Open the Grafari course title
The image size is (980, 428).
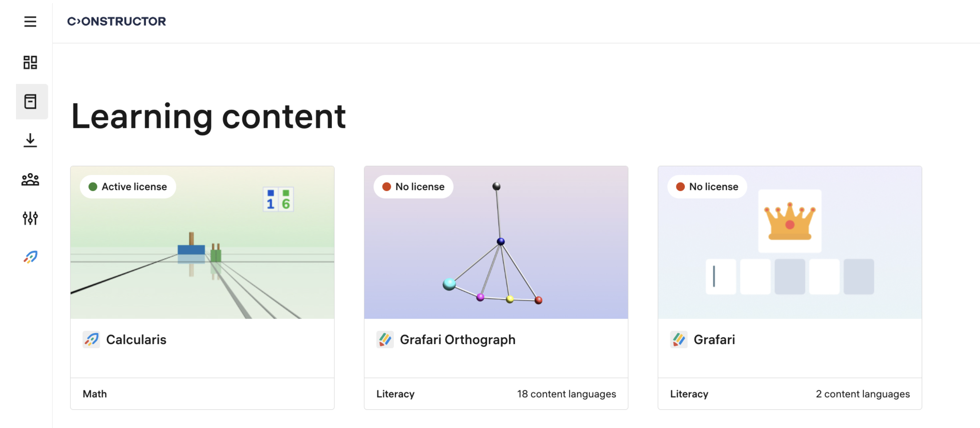coord(714,340)
